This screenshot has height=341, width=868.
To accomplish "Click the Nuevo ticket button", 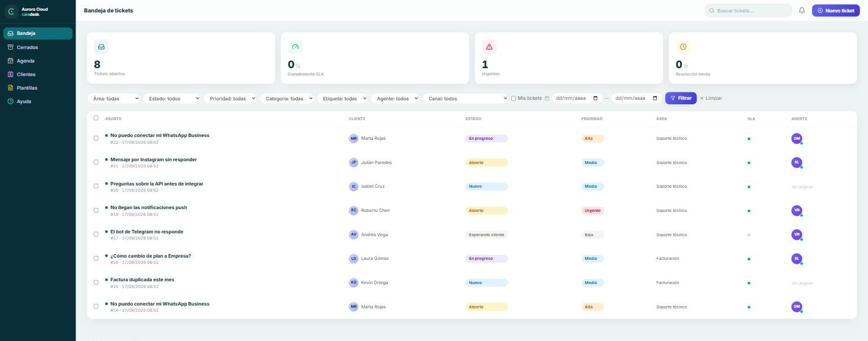I will coord(836,11).
